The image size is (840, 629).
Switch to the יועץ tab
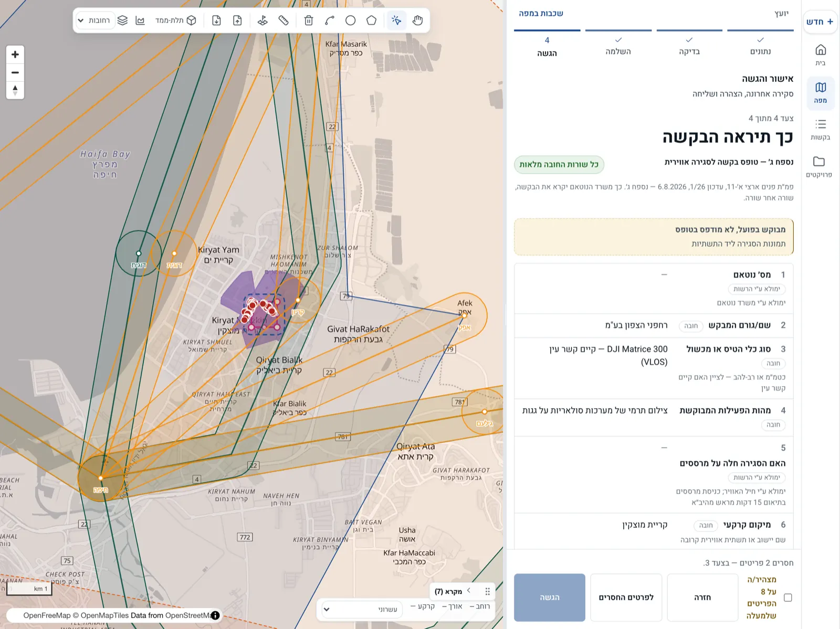click(781, 14)
